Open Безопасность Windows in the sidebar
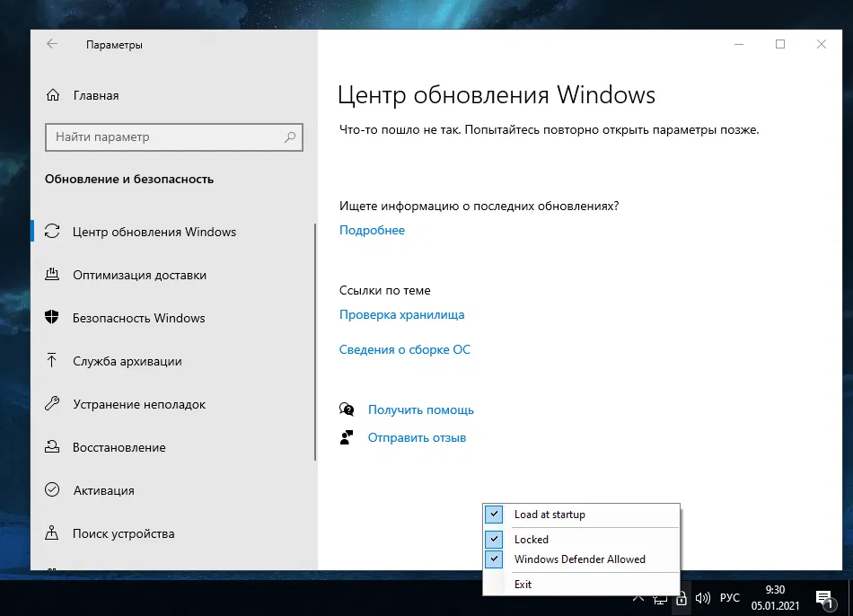 pos(173,318)
